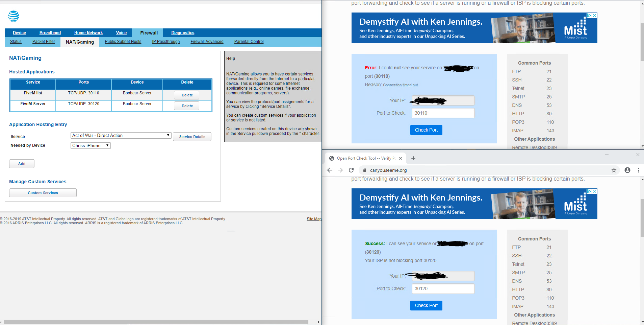Open Custom Services management

(x=43, y=193)
